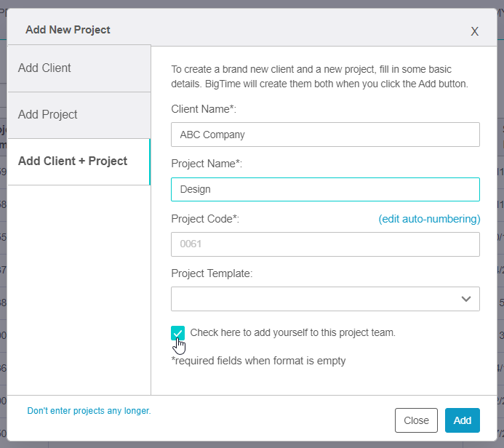
Task: Switch to the Add Project tab
Action: coord(79,115)
